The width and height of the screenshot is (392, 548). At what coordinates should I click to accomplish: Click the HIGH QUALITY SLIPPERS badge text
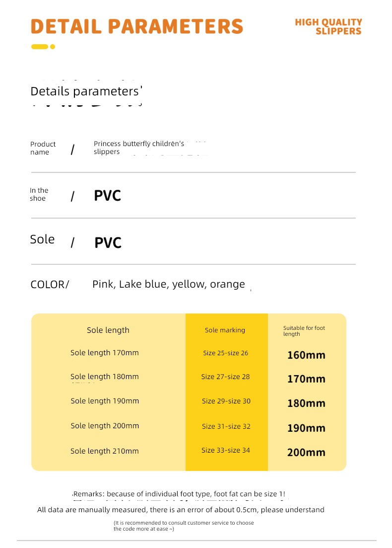(328, 27)
